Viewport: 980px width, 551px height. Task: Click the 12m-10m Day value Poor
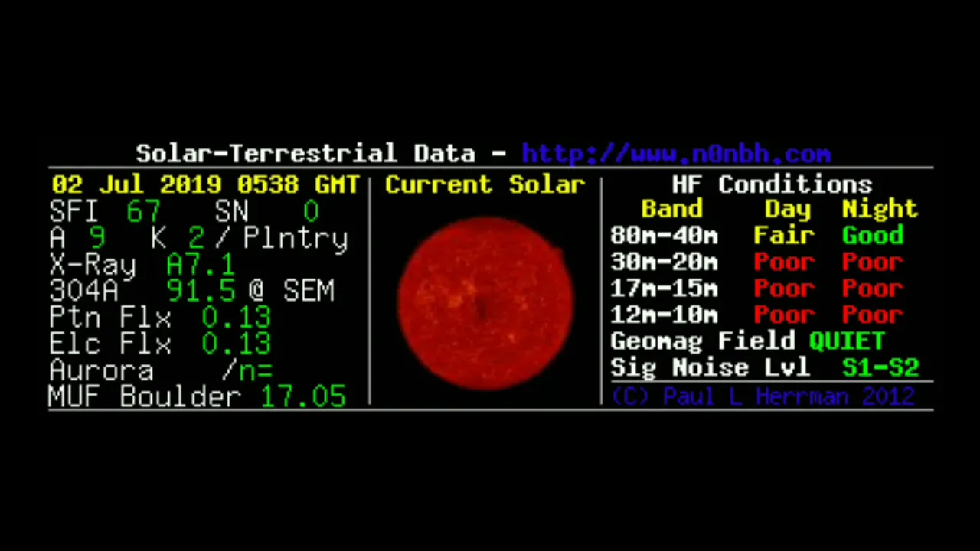click(x=784, y=315)
